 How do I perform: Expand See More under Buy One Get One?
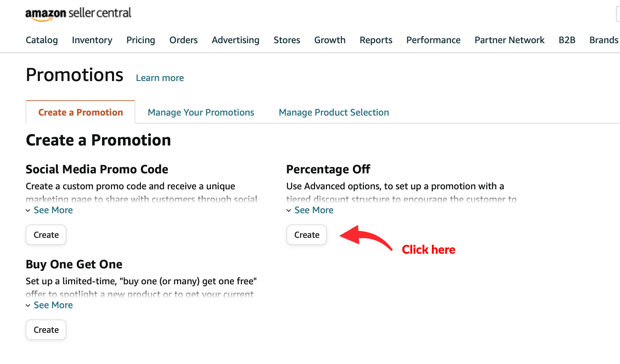(50, 305)
